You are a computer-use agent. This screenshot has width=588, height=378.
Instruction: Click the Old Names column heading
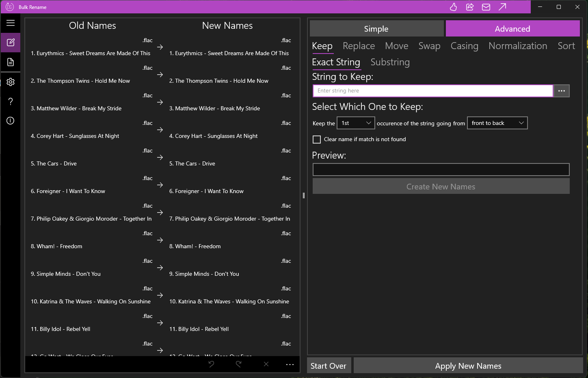click(93, 26)
